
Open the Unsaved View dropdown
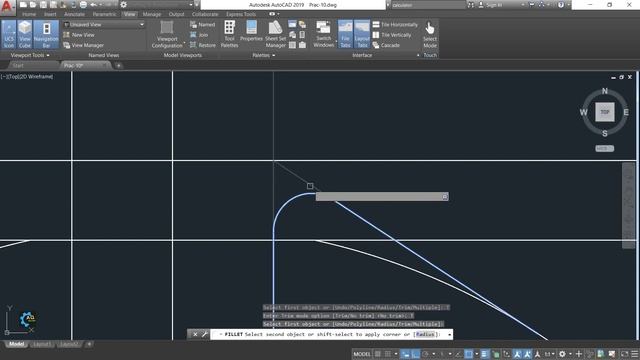pyautogui.click(x=104, y=24)
